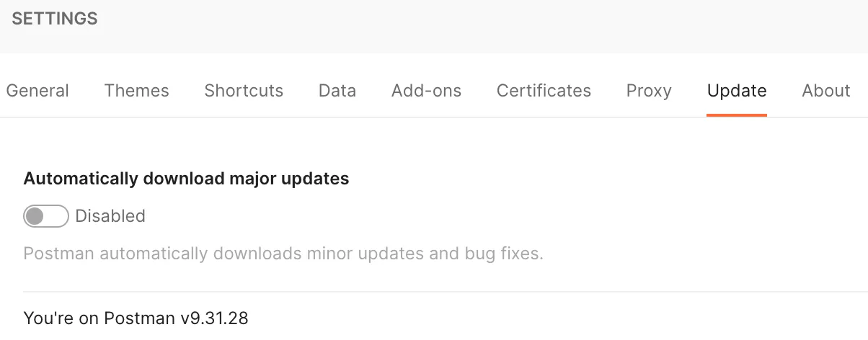Switch to the Themes tab

(136, 91)
